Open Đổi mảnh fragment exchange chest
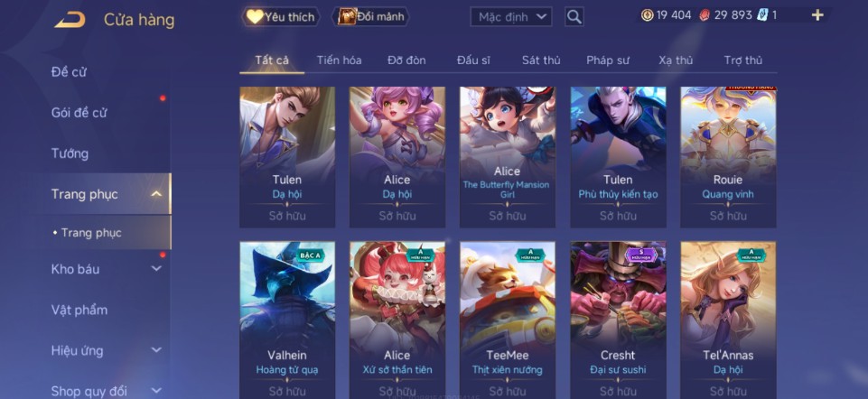 pyautogui.click(x=370, y=16)
